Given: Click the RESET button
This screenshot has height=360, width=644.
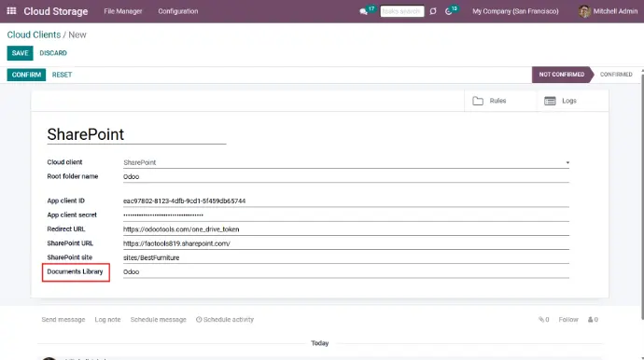Looking at the screenshot, I should click(62, 75).
